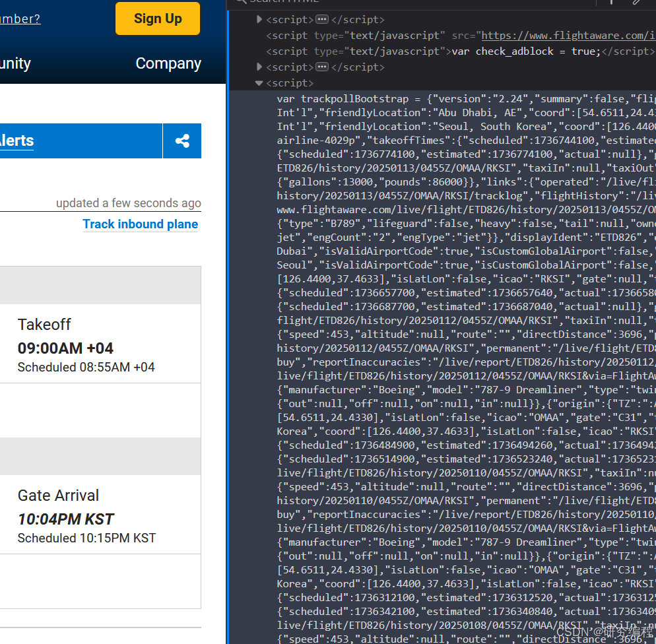
Task: Click the code line containing 'Abu Dhabi, AE'
Action: tap(466, 113)
